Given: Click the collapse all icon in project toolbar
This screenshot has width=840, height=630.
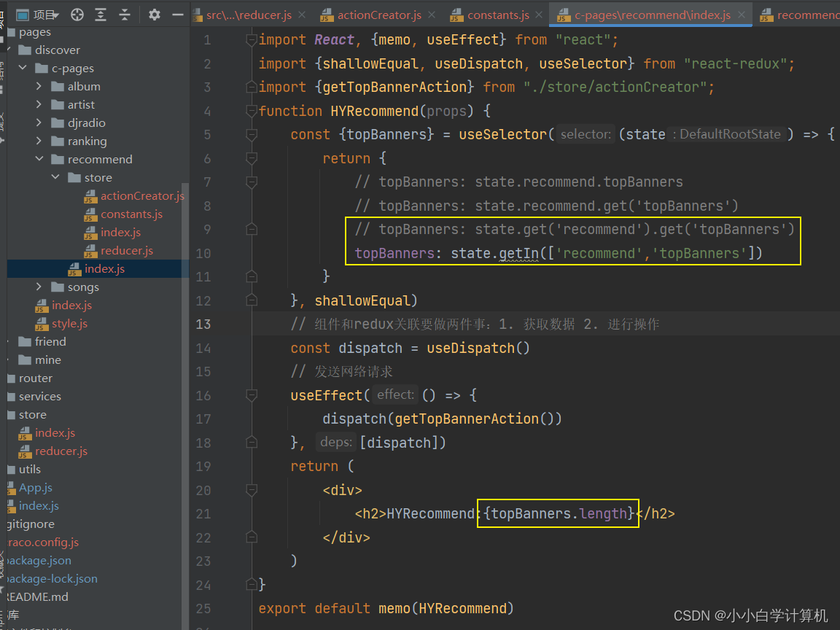Looking at the screenshot, I should tap(124, 15).
